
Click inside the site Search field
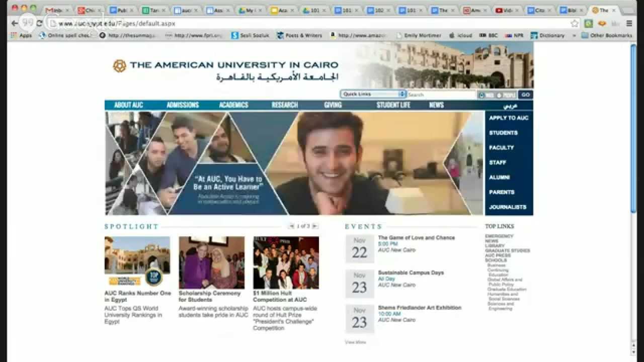click(441, 95)
